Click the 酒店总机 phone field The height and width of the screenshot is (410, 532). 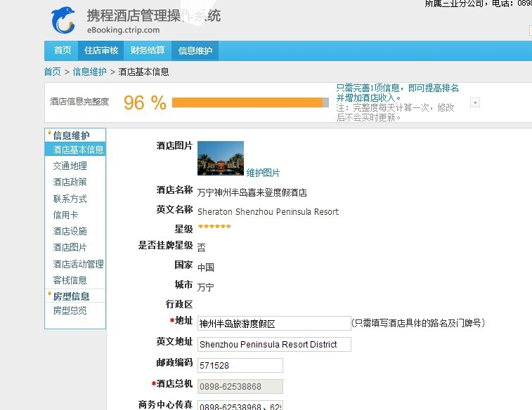[240, 386]
